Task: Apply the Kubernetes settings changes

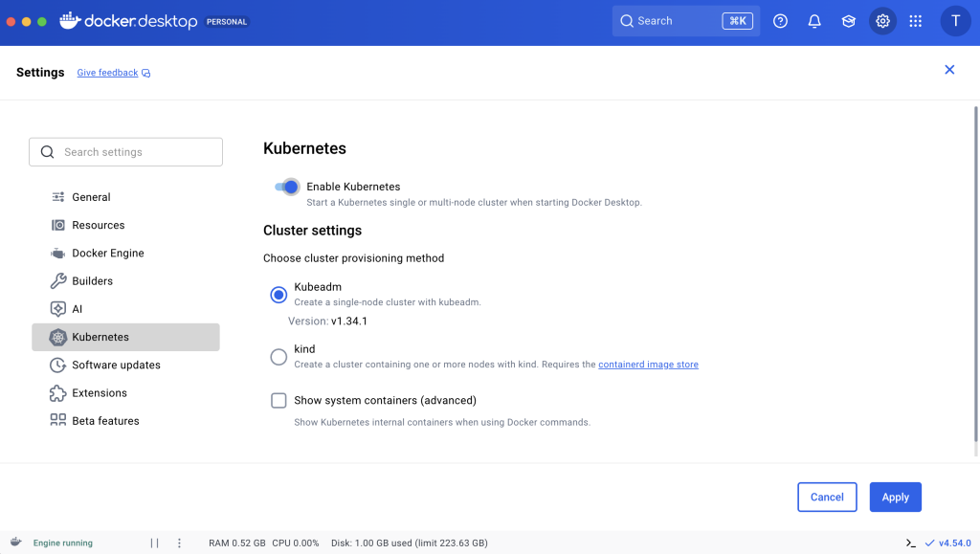Action: click(x=895, y=497)
